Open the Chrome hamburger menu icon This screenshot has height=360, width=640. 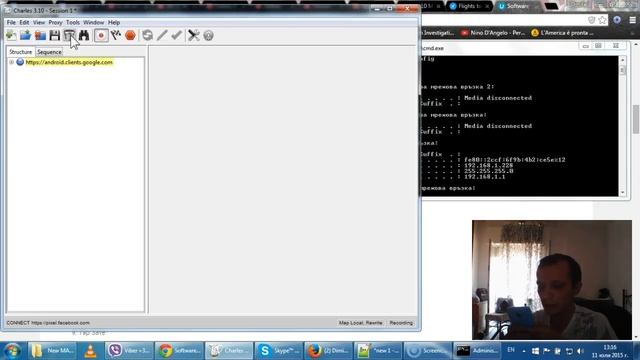(632, 20)
